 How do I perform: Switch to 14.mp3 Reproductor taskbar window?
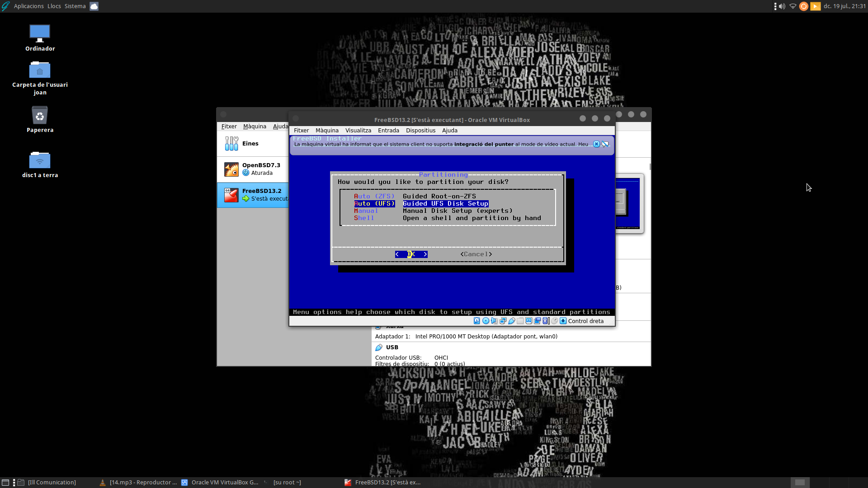[x=138, y=483]
